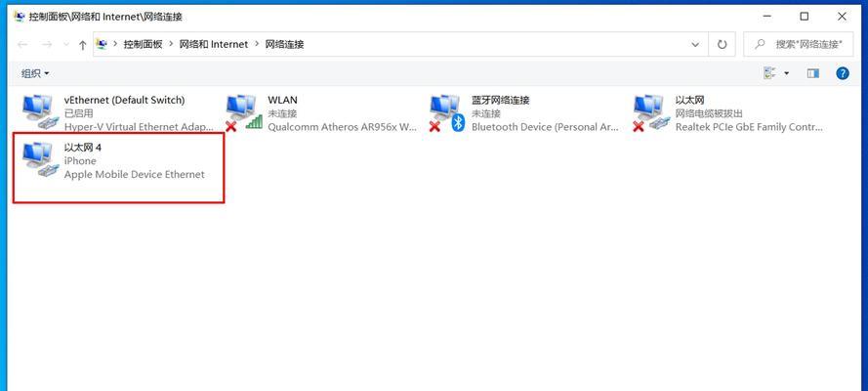This screenshot has width=868, height=391.
Task: Open address bar history dropdown
Action: 696,44
